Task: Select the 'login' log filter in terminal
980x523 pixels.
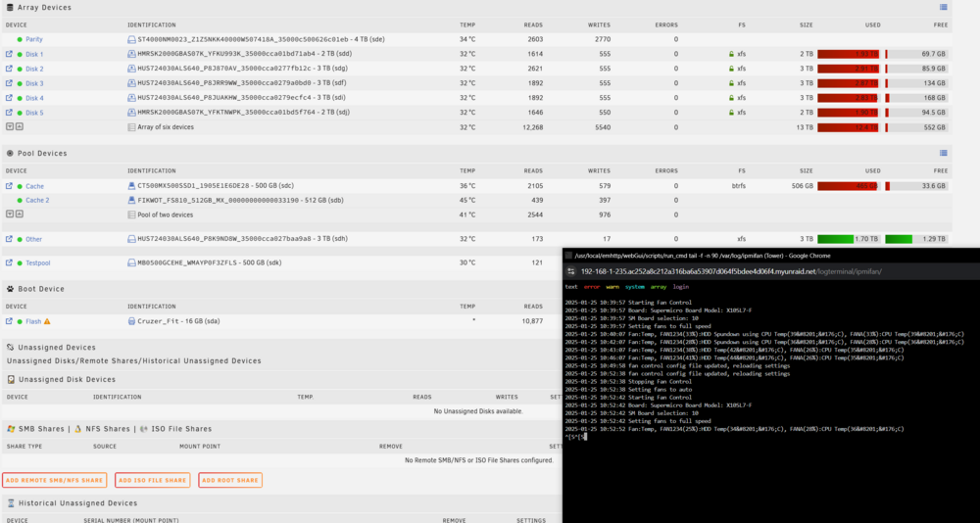Action: coord(680,287)
